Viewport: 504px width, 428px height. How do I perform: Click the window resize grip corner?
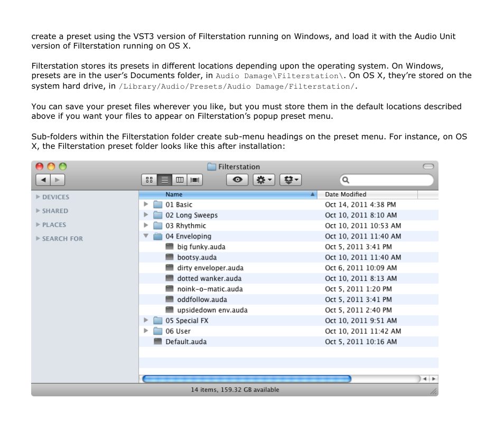(434, 392)
